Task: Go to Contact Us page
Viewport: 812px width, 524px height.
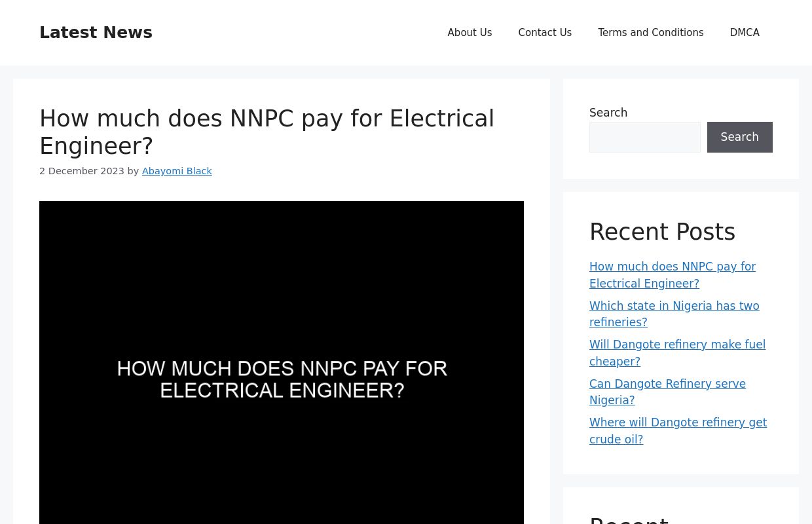Action: [545, 33]
